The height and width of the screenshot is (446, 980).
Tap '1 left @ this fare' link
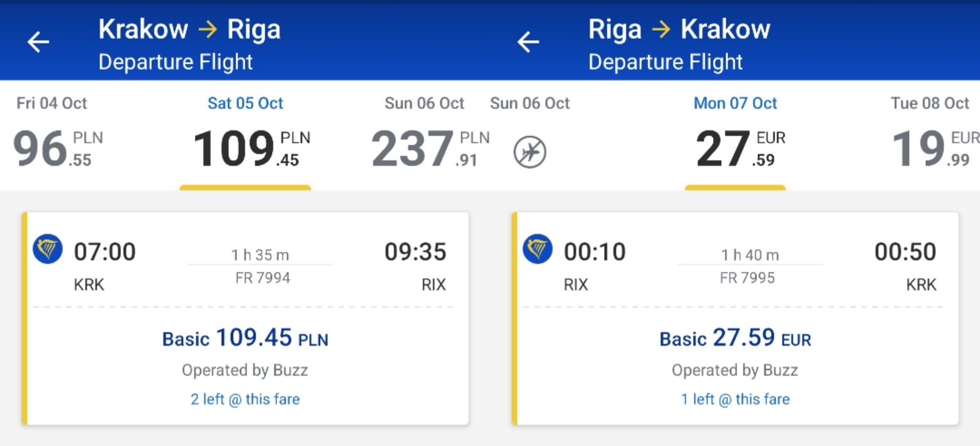(735, 399)
